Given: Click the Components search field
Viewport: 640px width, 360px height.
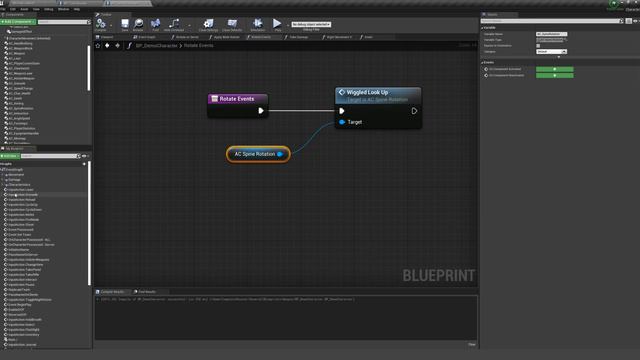Looking at the screenshot, I should click(x=63, y=22).
